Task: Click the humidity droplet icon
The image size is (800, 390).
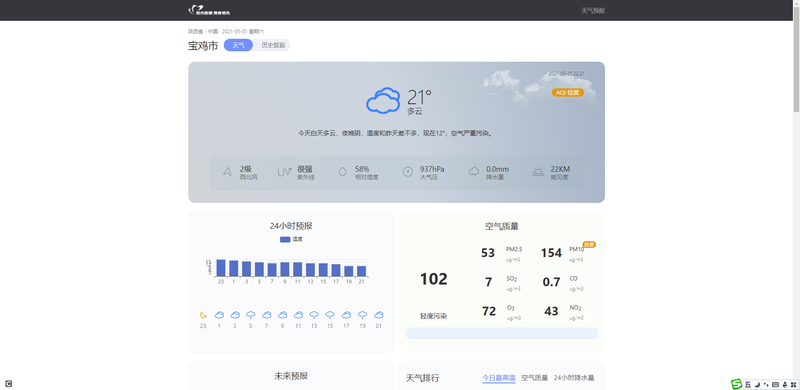Action: coord(342,172)
